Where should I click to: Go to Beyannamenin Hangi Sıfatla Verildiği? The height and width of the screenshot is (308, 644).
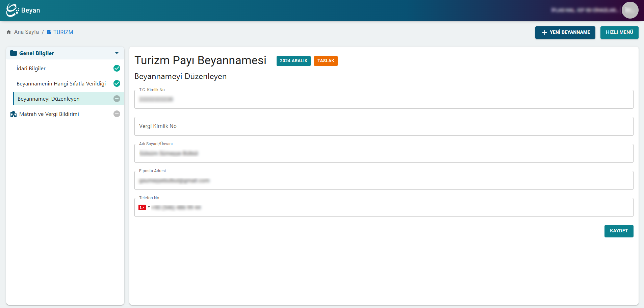click(x=69, y=83)
